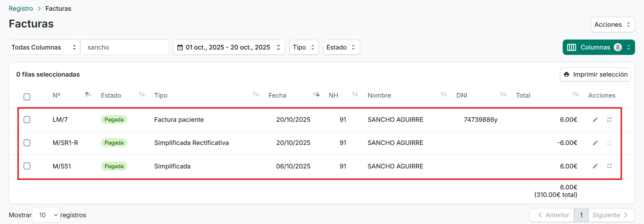
Task: Click convert arrows icon for invoice M/S51
Action: (x=609, y=166)
